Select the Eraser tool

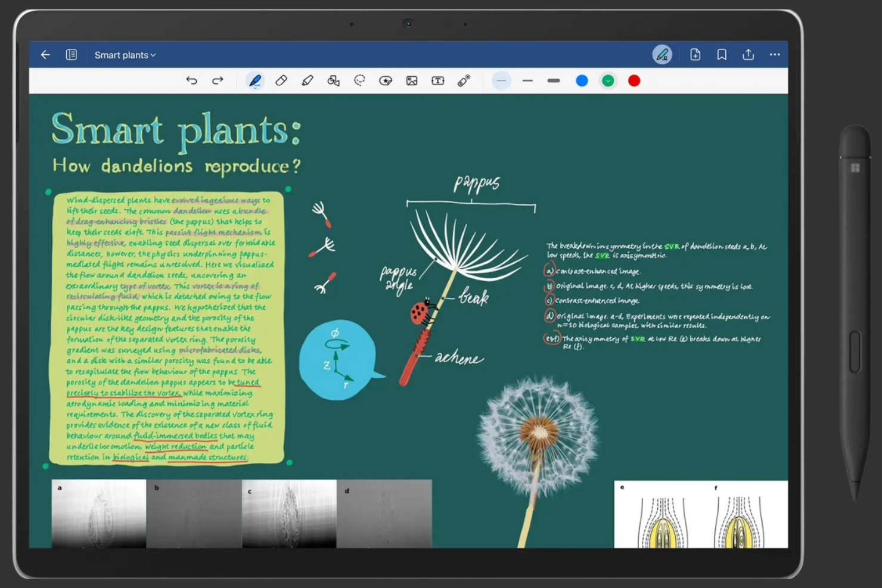click(x=281, y=80)
